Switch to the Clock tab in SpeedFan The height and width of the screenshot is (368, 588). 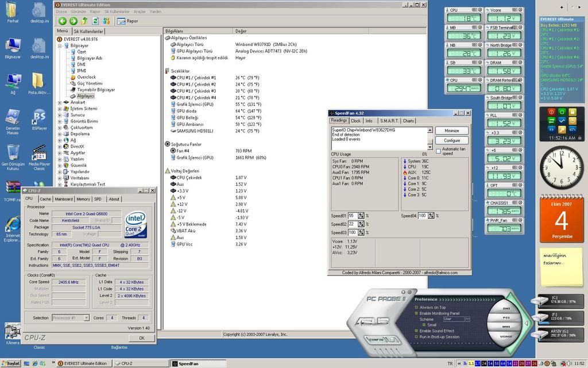(355, 121)
